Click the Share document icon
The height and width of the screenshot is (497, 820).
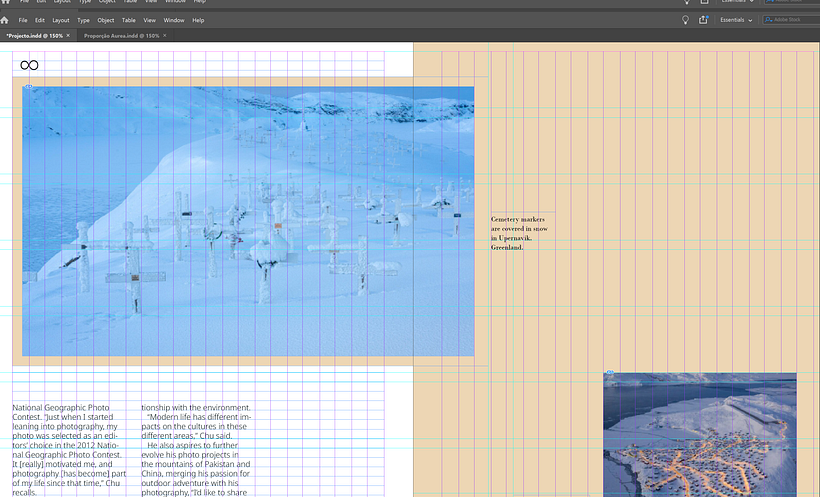(x=704, y=20)
